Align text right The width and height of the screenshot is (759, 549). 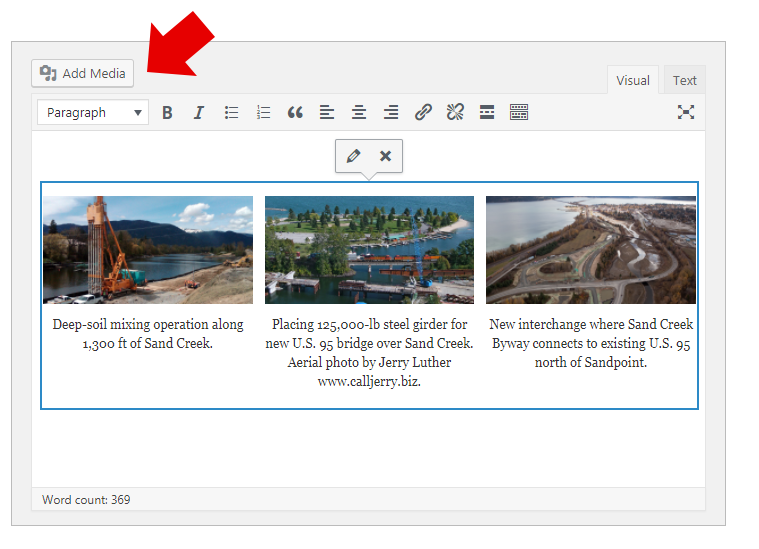[x=391, y=112]
